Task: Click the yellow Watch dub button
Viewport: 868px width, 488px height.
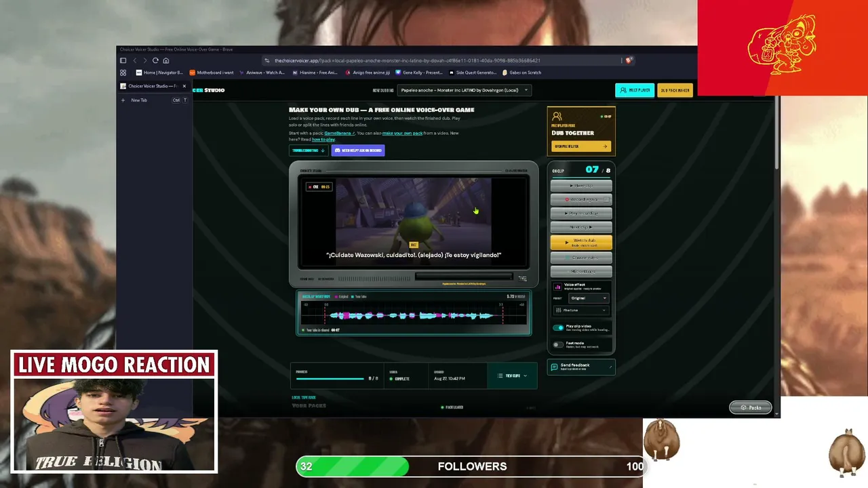Action: click(x=581, y=242)
